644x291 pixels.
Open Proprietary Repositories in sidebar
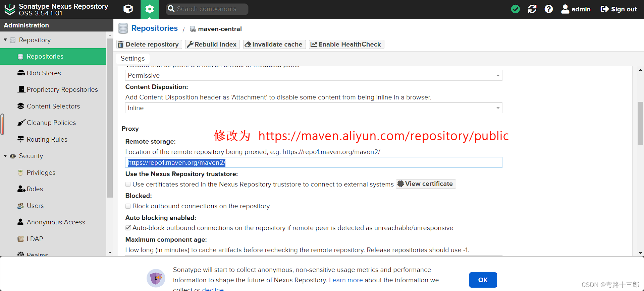tap(53, 90)
